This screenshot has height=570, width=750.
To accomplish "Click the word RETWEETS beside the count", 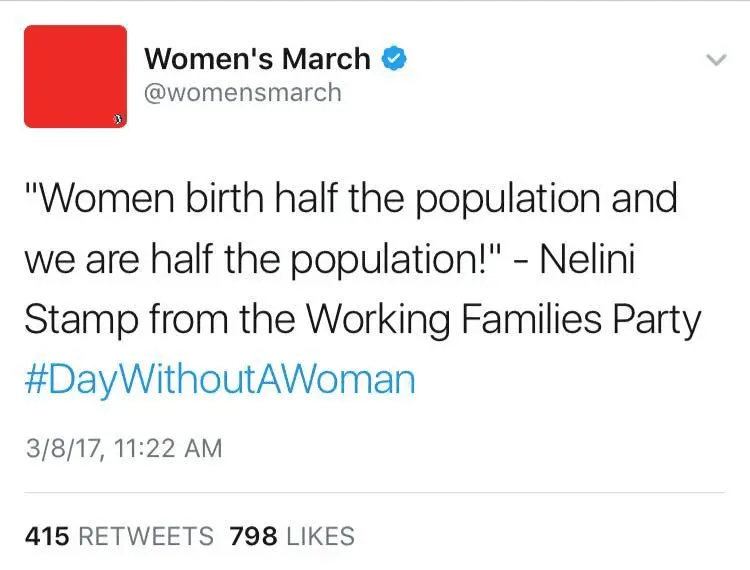I will tap(146, 536).
